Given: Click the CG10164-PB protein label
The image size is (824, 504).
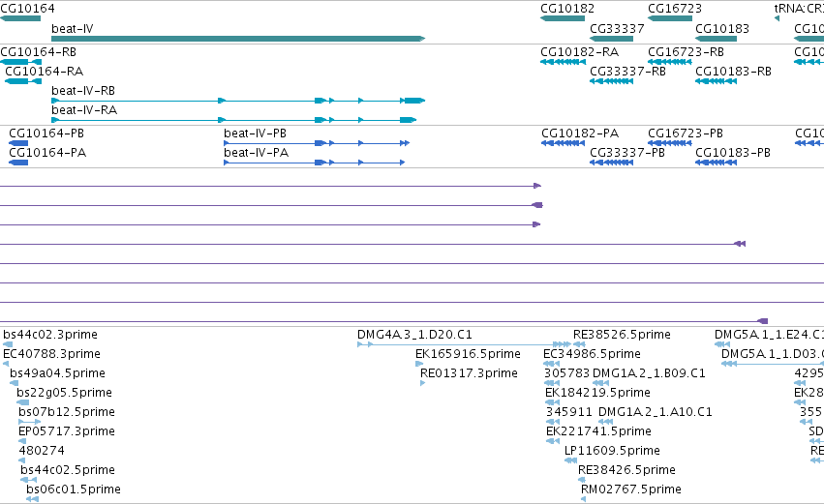Looking at the screenshot, I should tap(46, 133).
